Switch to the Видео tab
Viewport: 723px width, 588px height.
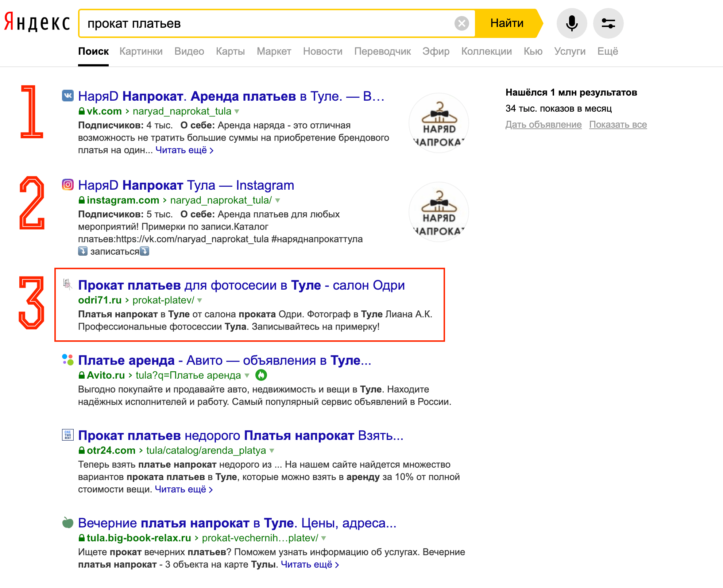point(189,51)
